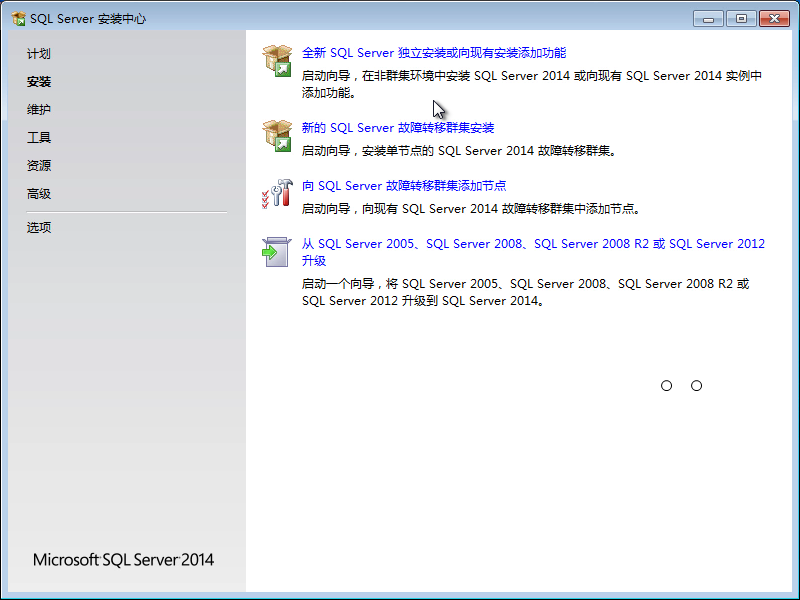Open 选项 in the left sidebar
This screenshot has width=800, height=600.
point(39,228)
